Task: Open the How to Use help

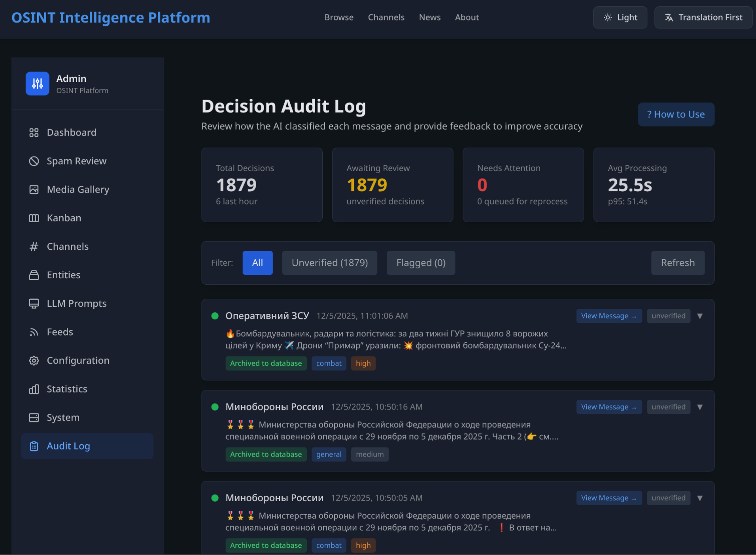Action: (676, 115)
